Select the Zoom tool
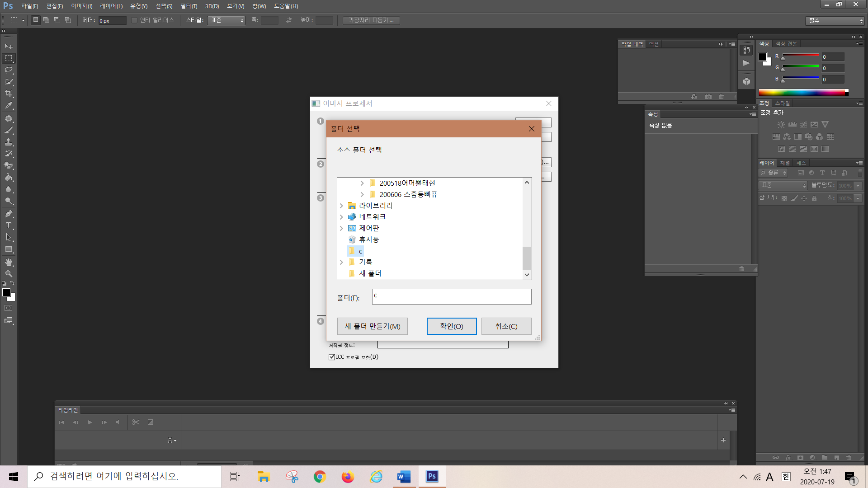This screenshot has width=868, height=488. 9,274
